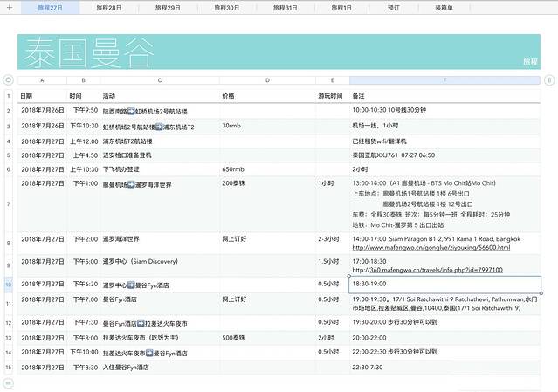The height and width of the screenshot is (392, 558).
Task: Select column header A
Action: [42, 79]
